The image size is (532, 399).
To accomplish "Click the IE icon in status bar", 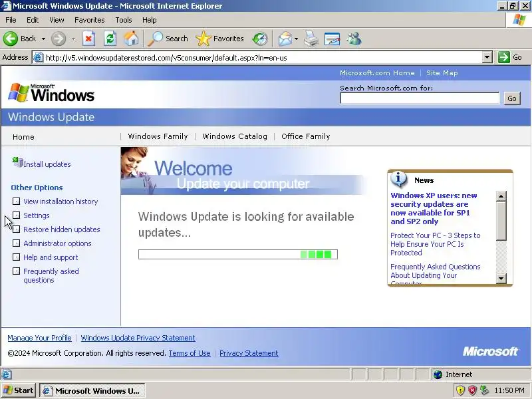I will (x=7, y=374).
